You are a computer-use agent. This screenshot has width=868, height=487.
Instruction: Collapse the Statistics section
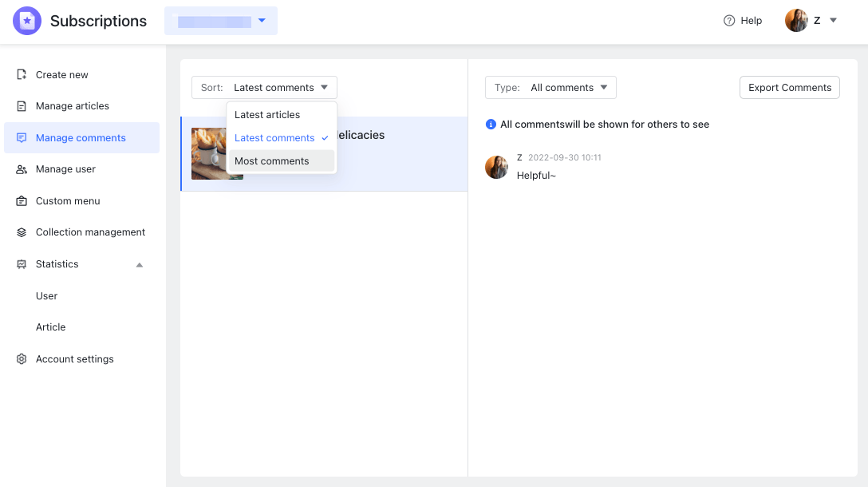pyautogui.click(x=138, y=263)
